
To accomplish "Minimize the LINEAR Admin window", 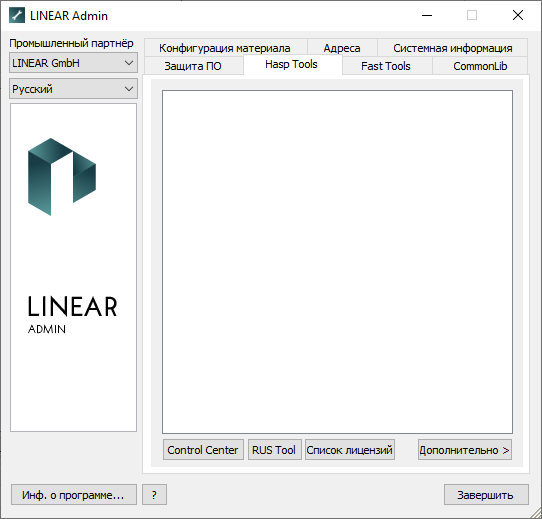I will pos(427,15).
